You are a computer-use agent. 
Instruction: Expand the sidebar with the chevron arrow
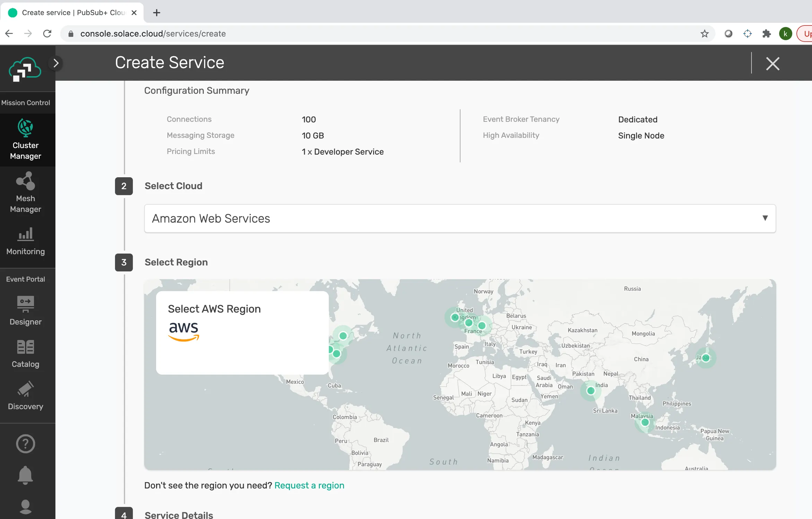click(56, 63)
